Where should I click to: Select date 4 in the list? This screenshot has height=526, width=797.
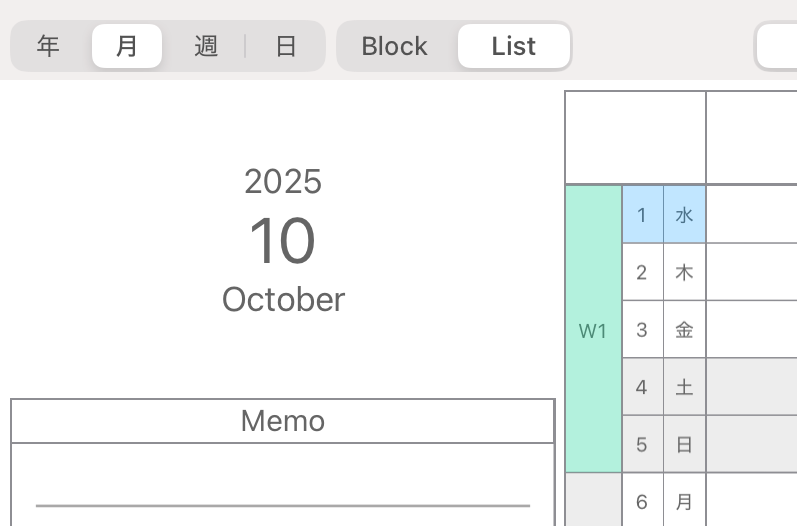coord(642,387)
